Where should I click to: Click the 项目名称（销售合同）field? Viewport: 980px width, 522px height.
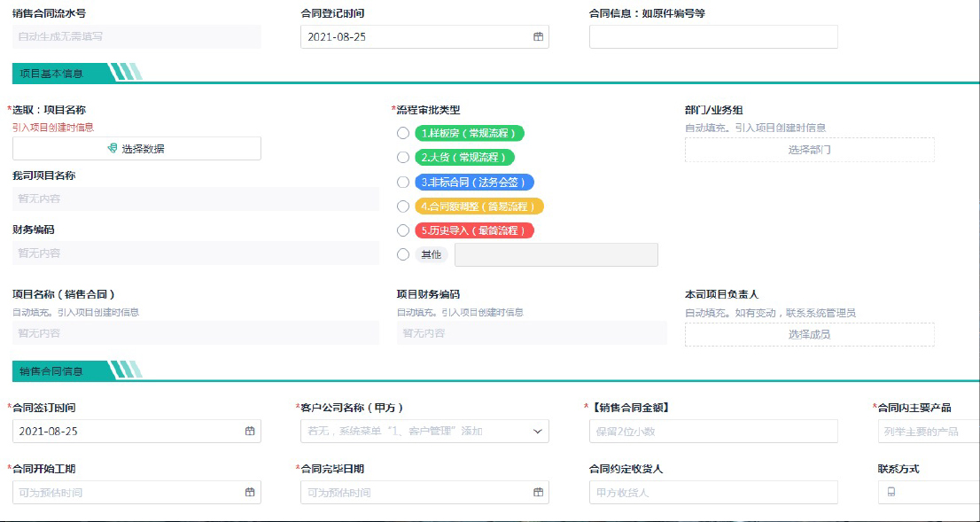[196, 333]
